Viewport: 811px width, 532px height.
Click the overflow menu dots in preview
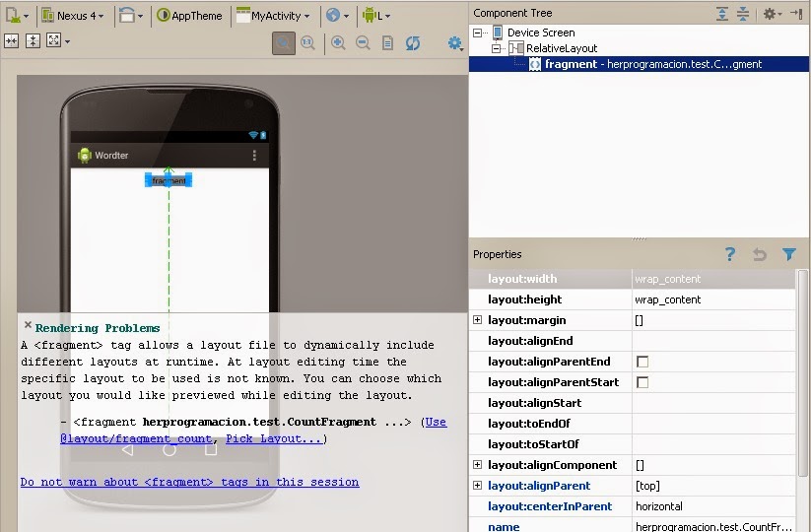[x=254, y=155]
